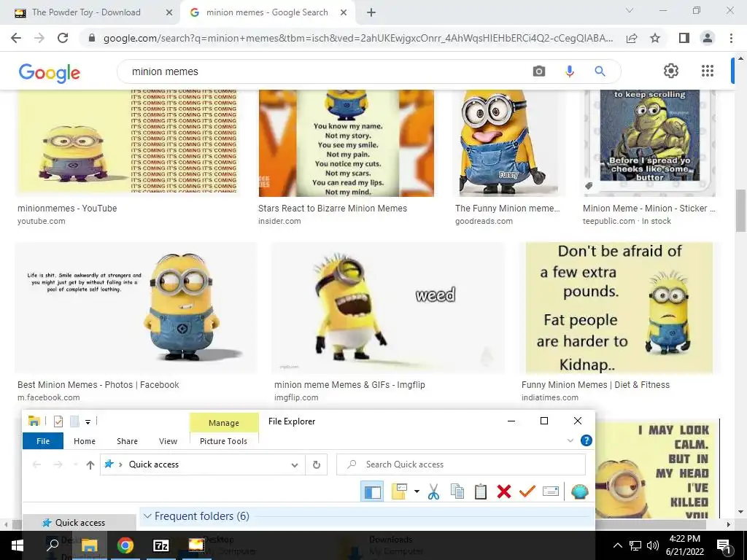The width and height of the screenshot is (747, 560).
Task: Open recent locations dropdown arrow in Explorer
Action: 75,464
